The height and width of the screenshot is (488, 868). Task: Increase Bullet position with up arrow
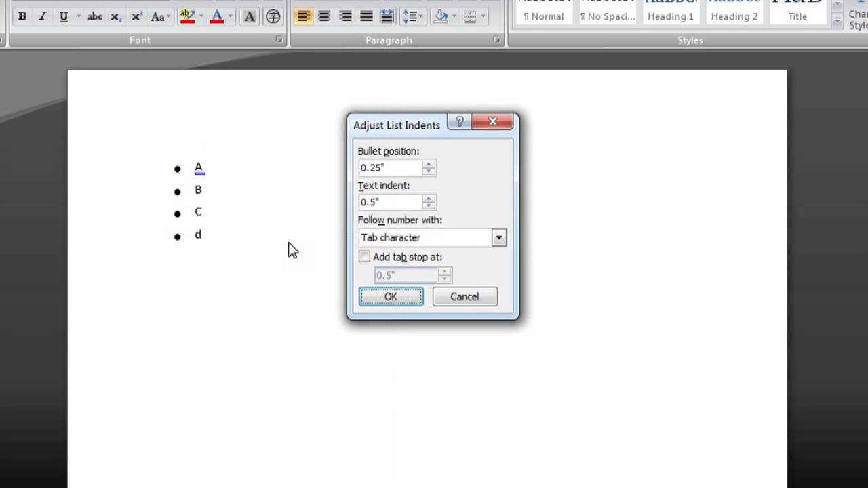point(428,164)
